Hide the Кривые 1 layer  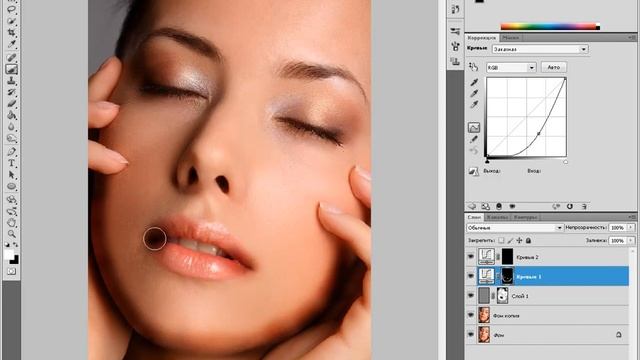471,276
